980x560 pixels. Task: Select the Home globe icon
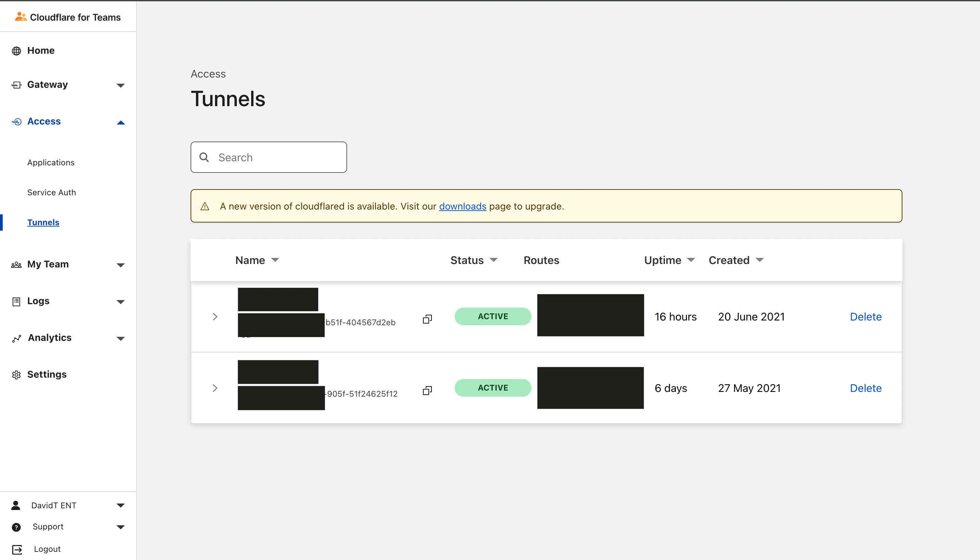16,50
